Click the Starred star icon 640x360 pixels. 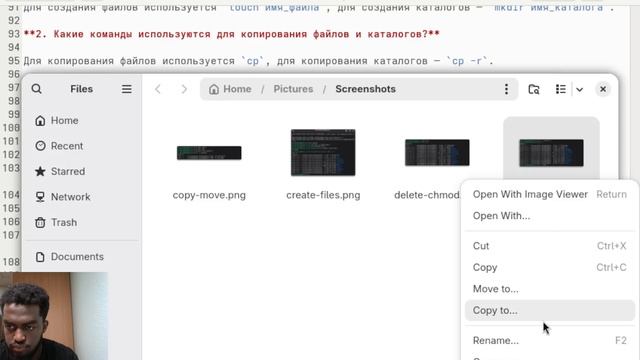pyautogui.click(x=40, y=171)
